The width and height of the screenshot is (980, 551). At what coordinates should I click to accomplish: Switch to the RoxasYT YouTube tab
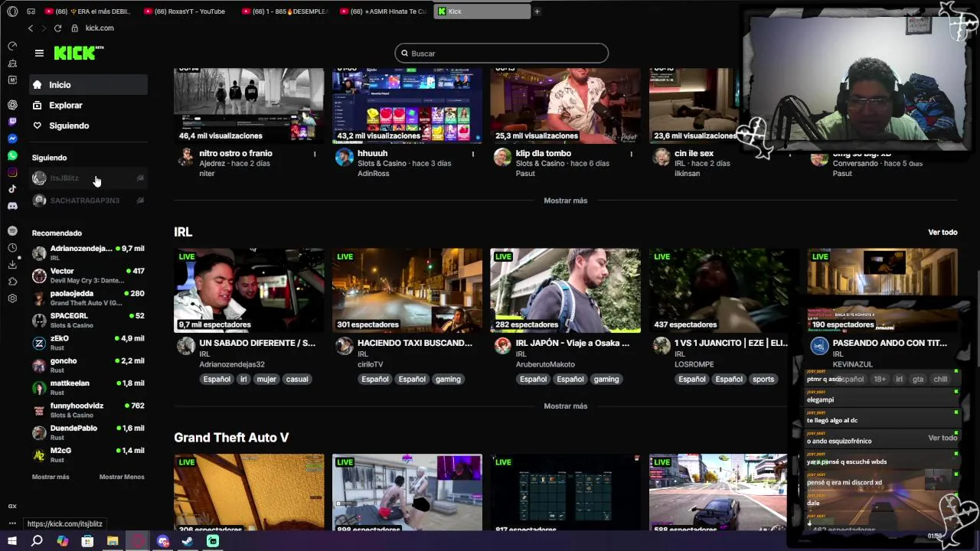click(x=185, y=11)
